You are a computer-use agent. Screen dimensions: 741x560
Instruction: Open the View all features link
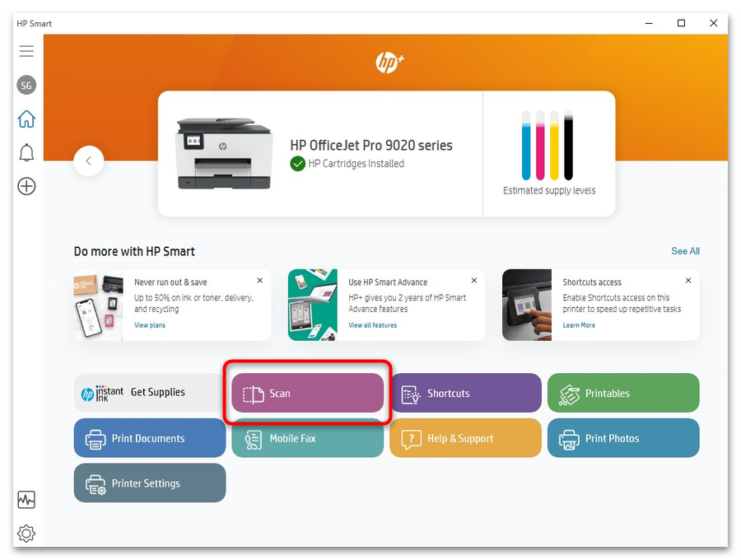click(x=373, y=325)
